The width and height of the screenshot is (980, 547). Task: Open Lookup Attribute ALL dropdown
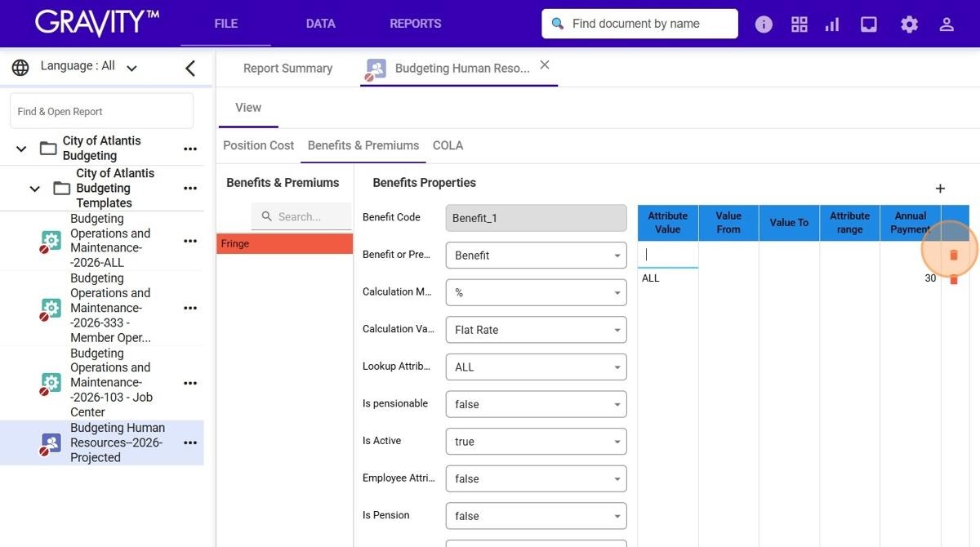tap(536, 367)
